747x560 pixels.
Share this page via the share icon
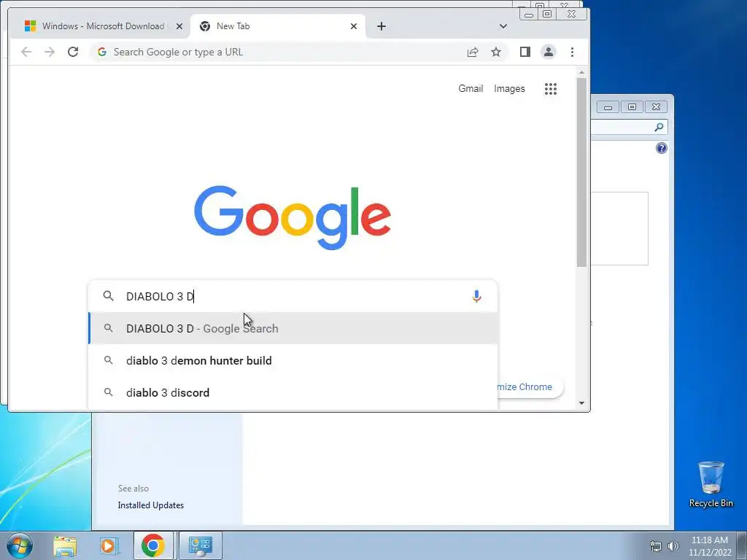[473, 52]
